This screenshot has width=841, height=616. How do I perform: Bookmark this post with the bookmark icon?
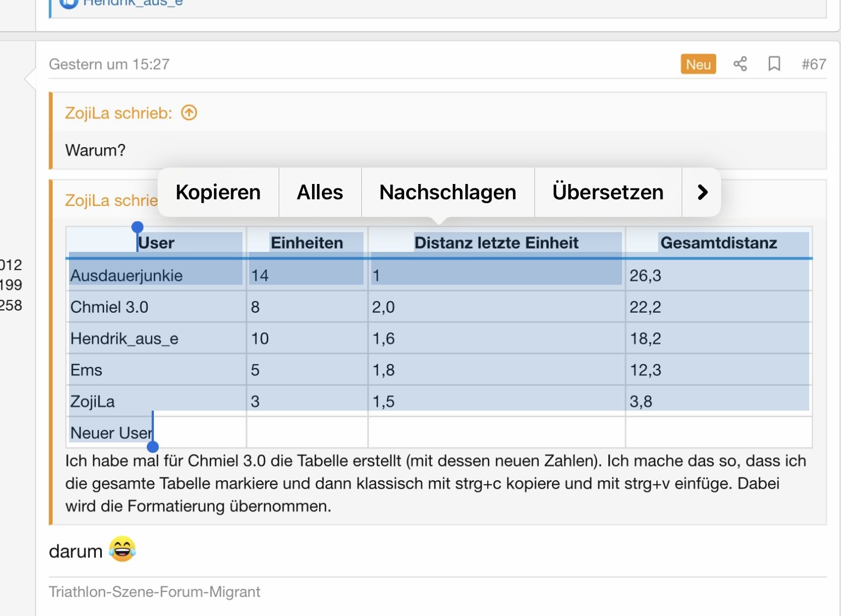tap(774, 64)
